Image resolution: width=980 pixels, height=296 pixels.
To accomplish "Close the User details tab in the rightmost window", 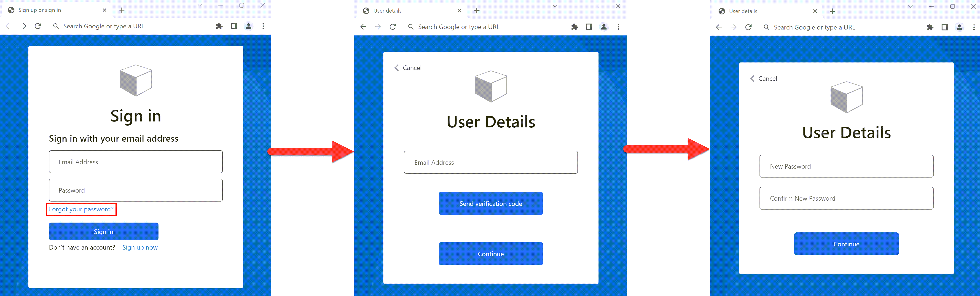I will tap(815, 11).
